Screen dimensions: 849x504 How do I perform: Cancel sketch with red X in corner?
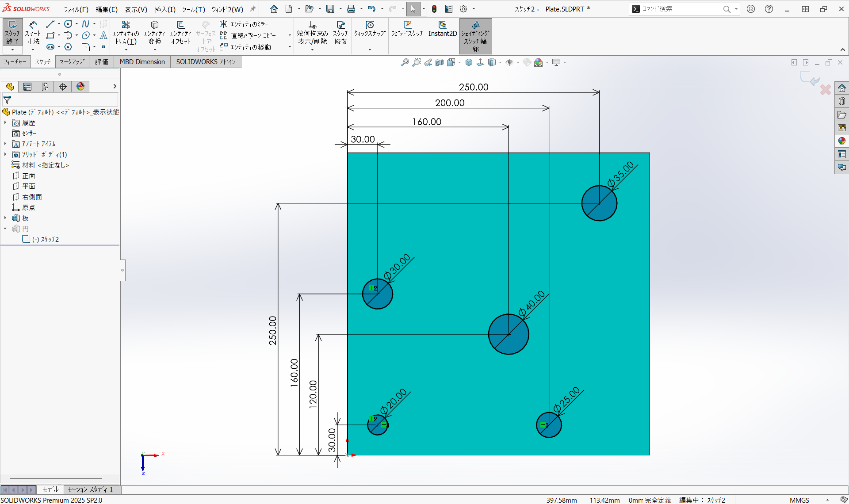click(x=825, y=90)
